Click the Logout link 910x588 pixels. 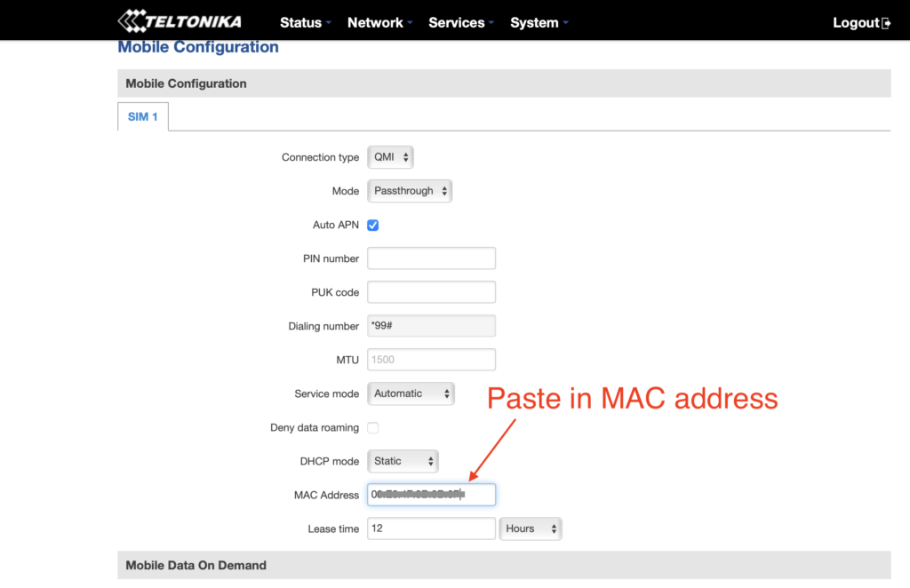point(855,23)
